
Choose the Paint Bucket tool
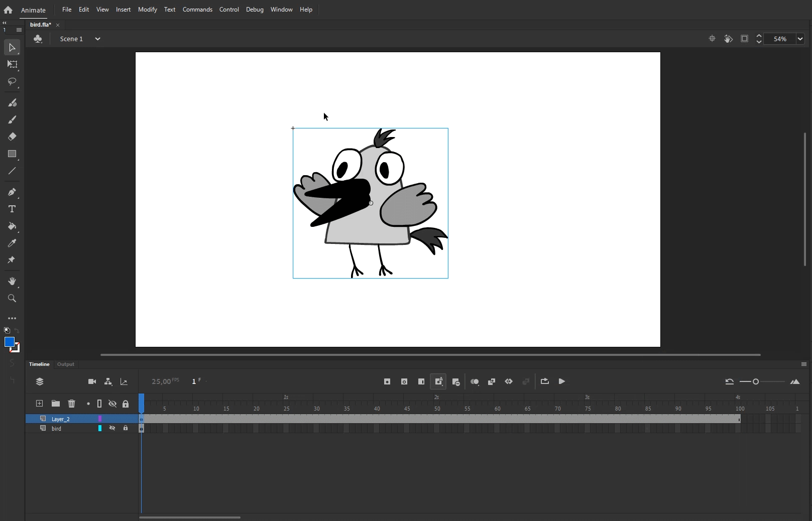tap(12, 226)
